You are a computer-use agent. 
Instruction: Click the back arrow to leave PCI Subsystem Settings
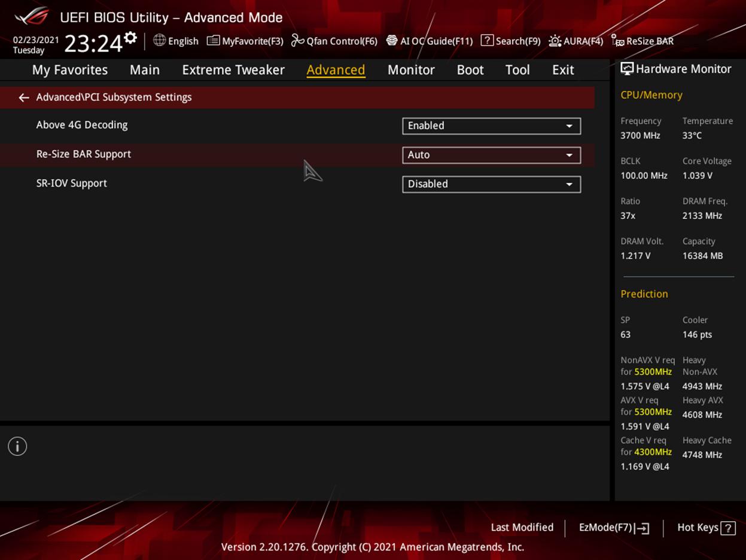point(23,97)
